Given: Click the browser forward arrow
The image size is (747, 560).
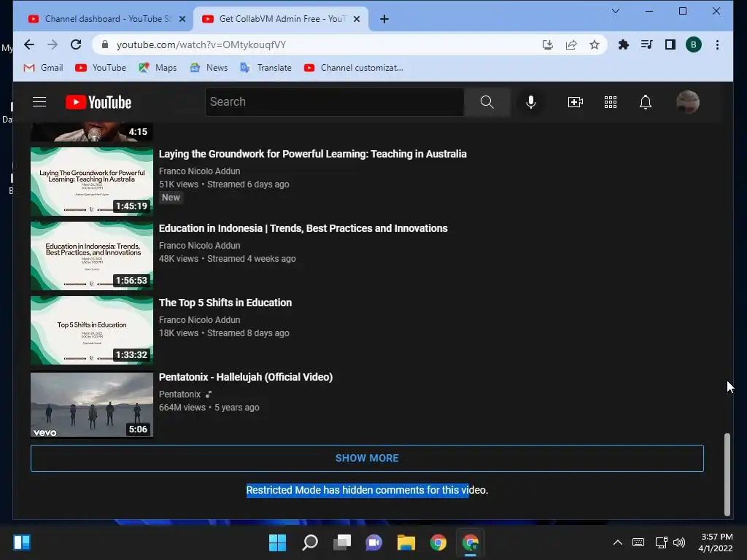Looking at the screenshot, I should [x=53, y=44].
